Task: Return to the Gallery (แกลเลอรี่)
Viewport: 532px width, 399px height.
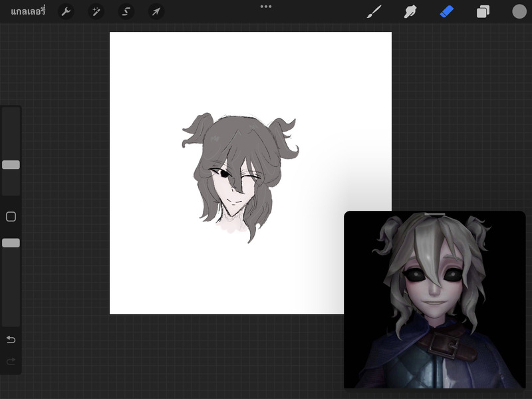Action: coord(28,11)
